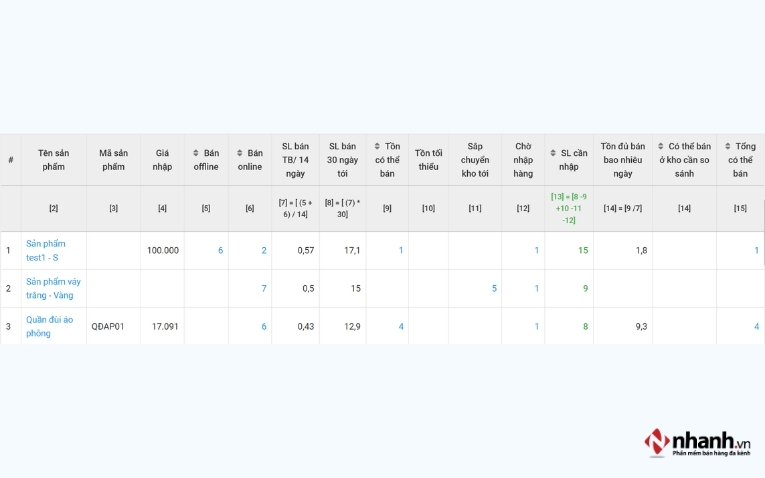Viewport: 765px width, 478px height.
Task: Click formula [8] = [(7) * 30]
Action: click(x=342, y=208)
